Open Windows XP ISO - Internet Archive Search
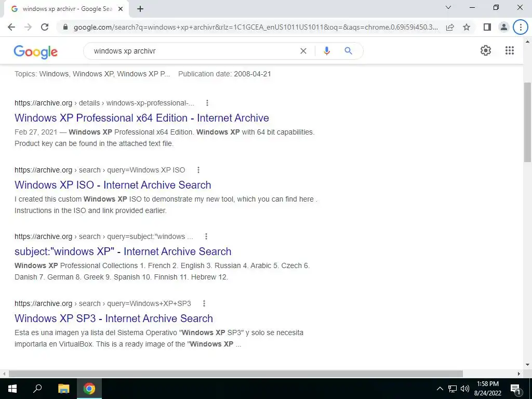This screenshot has height=399, width=532. [113, 185]
